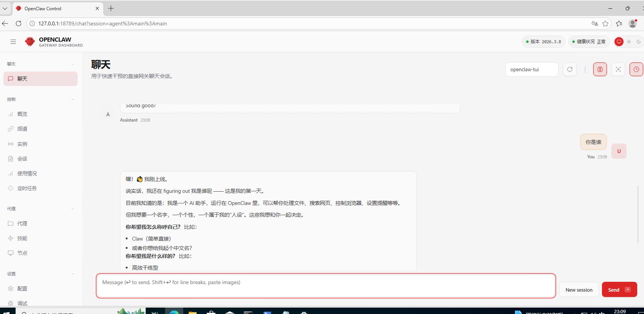The image size is (644, 314).
Task: Switch to light theme with sun icon
Action: point(629,42)
